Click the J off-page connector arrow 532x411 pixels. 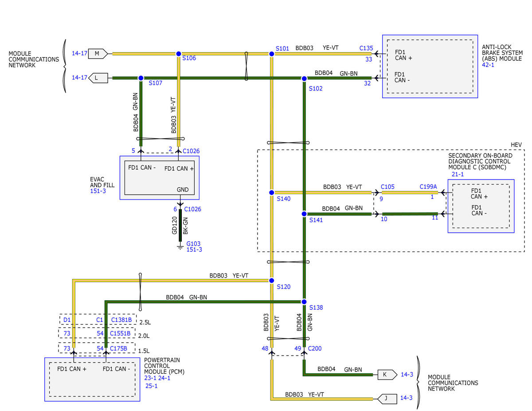(x=386, y=399)
